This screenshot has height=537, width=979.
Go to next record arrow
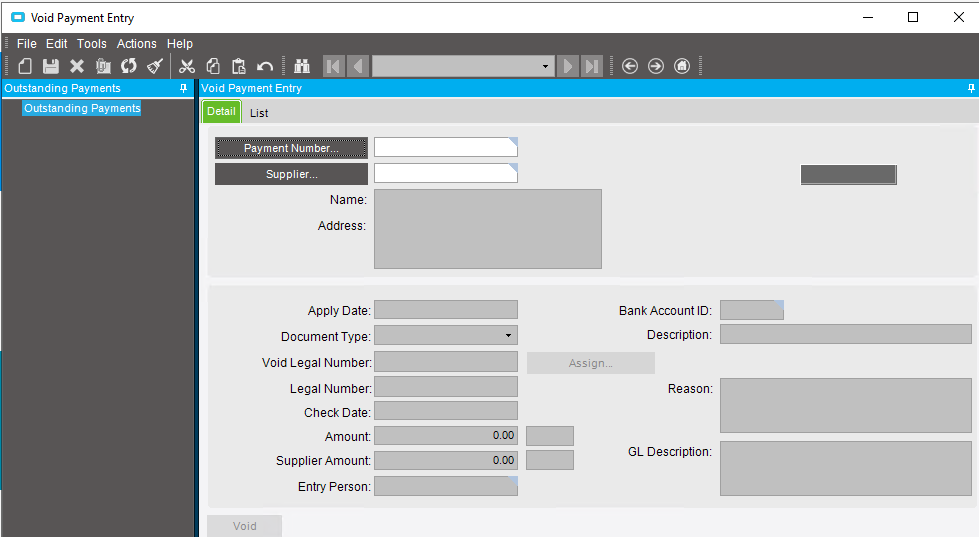(568, 66)
